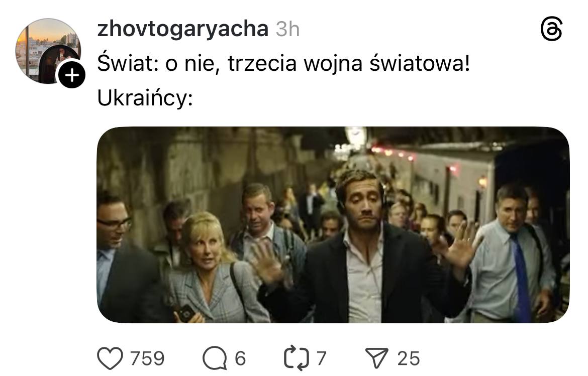This screenshot has width=588, height=376.
Task: Like the post with the heart icon
Action: 110,358
